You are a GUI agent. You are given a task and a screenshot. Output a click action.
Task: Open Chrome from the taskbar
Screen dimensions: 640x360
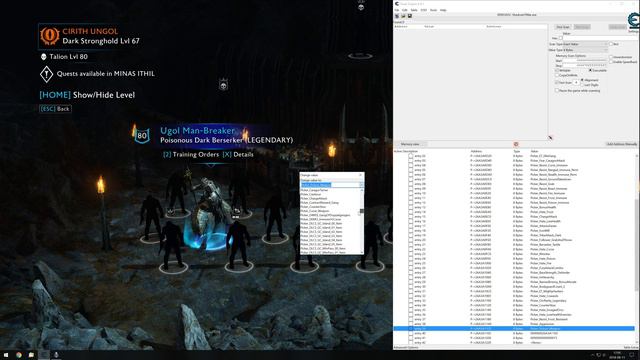pos(19,355)
